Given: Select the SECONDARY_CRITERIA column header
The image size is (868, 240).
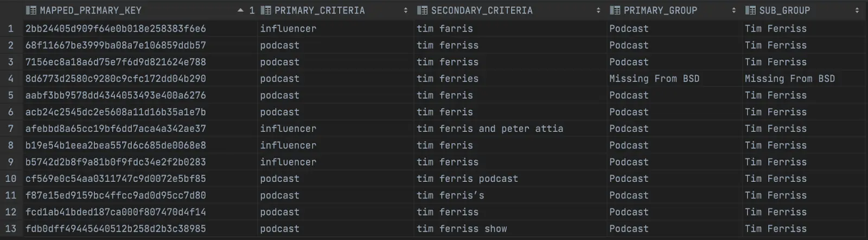Looking at the screenshot, I should point(509,10).
